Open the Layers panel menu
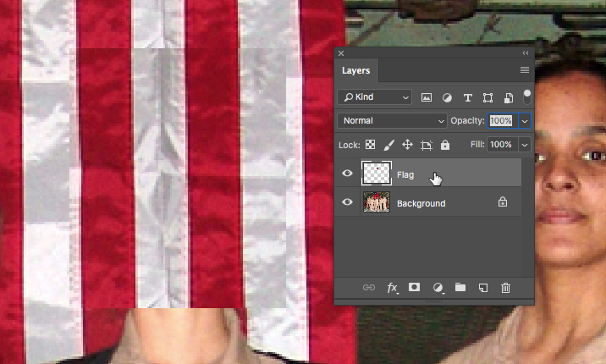 tap(525, 70)
